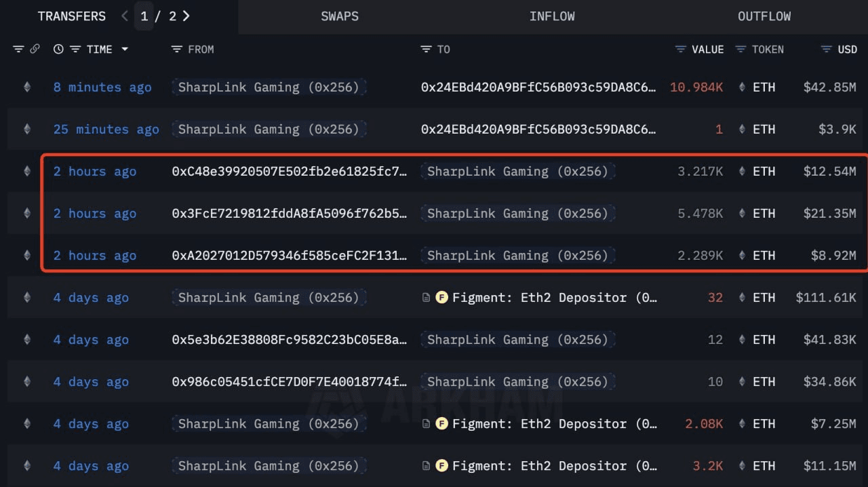Open the first-column filter icon in table header
The height and width of the screenshot is (487, 868).
point(18,49)
